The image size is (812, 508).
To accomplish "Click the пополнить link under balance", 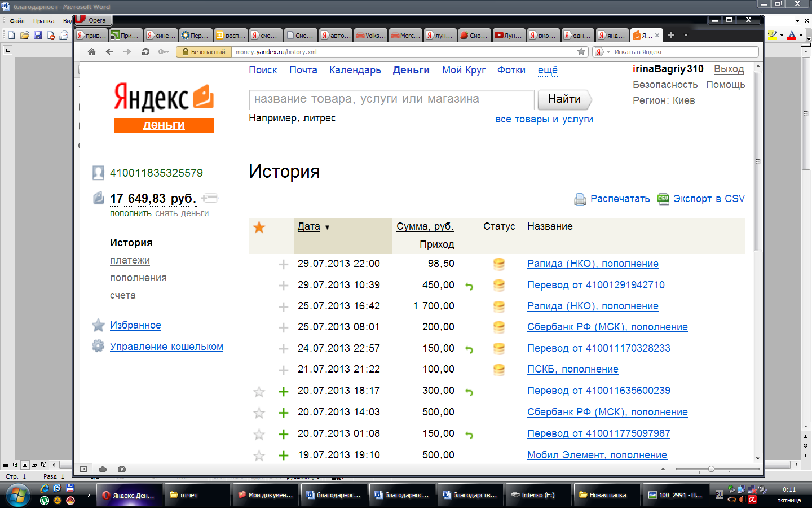I will (131, 213).
